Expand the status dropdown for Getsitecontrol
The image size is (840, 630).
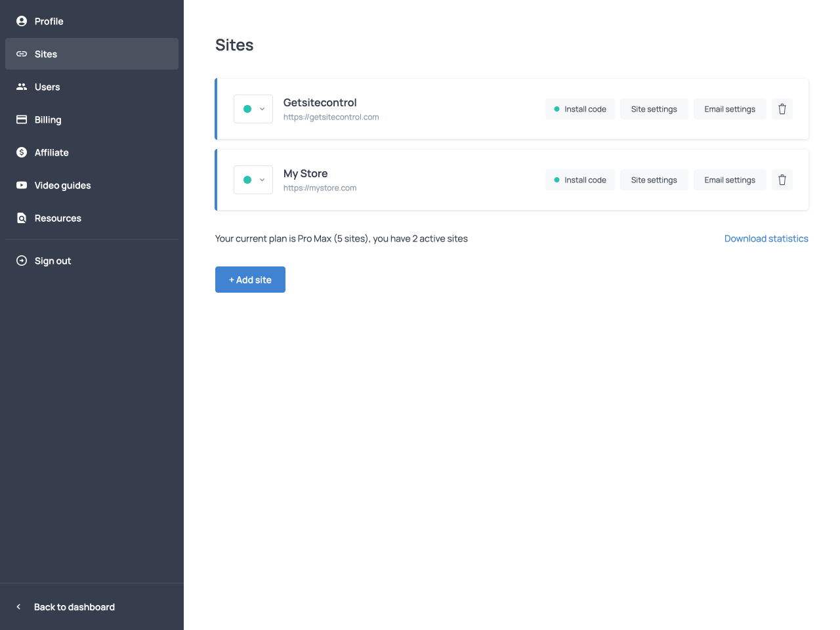(261, 109)
